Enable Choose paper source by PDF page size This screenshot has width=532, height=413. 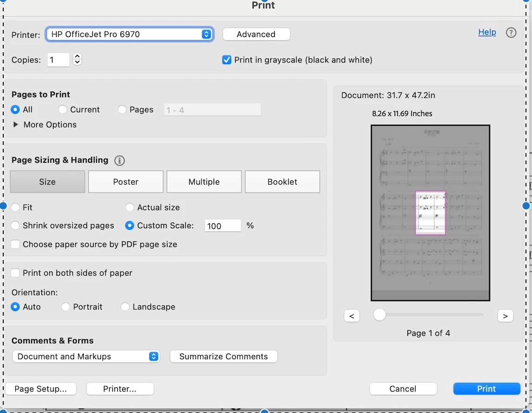(x=15, y=244)
